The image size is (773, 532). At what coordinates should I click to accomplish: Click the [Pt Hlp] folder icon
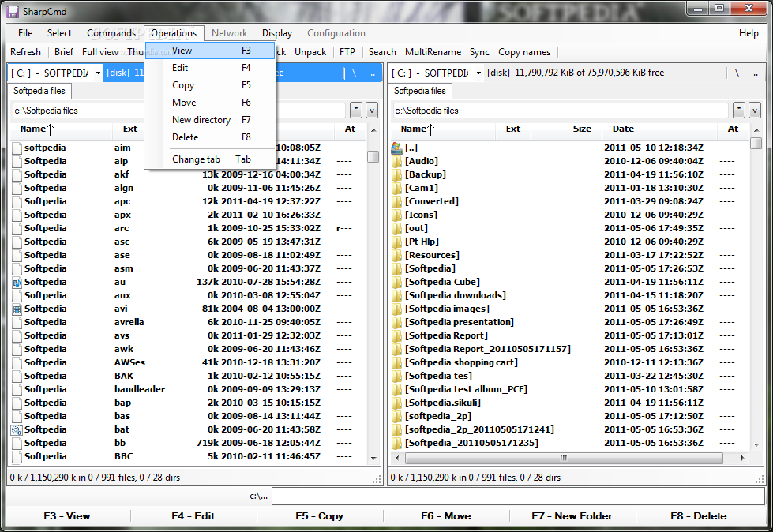(397, 242)
